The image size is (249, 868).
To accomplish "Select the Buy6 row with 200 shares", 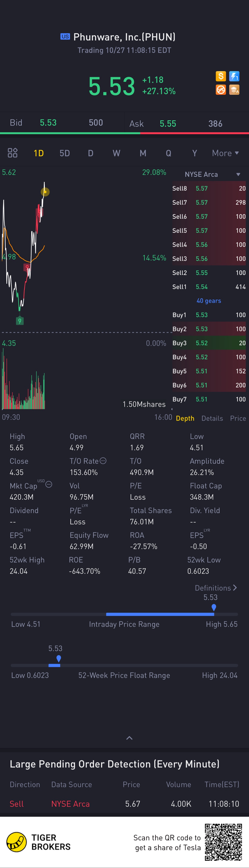I will pos(209,385).
